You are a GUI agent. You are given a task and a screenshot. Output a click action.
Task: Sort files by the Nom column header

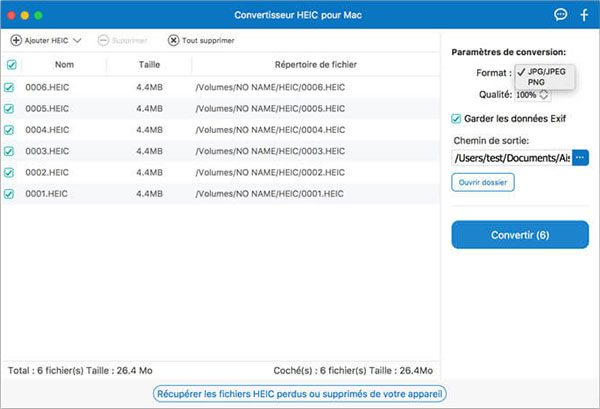point(66,65)
